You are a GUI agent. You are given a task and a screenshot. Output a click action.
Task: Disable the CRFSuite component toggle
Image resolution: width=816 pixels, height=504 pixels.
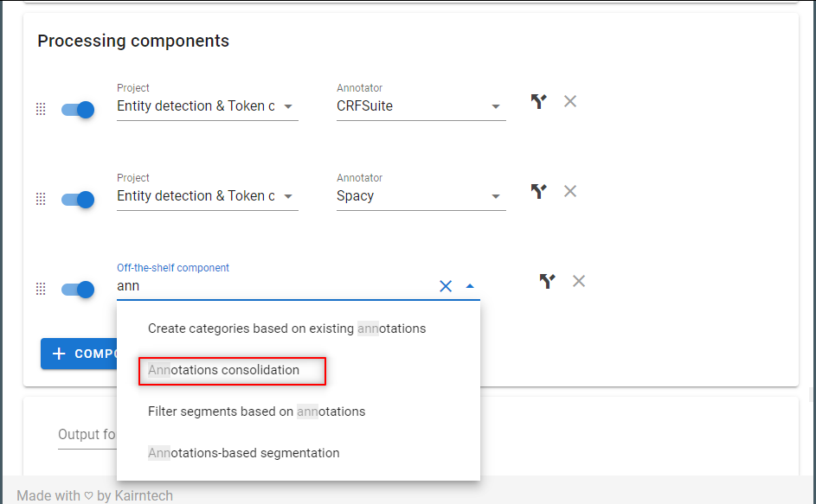[x=78, y=110]
